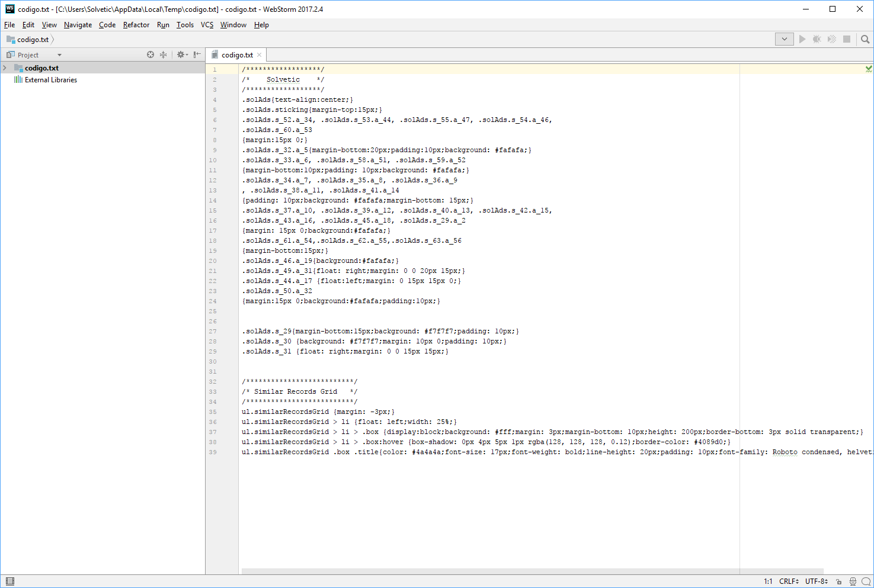The width and height of the screenshot is (874, 588).
Task: Click the horizontal scrollbar in the editor
Action: [x=532, y=571]
